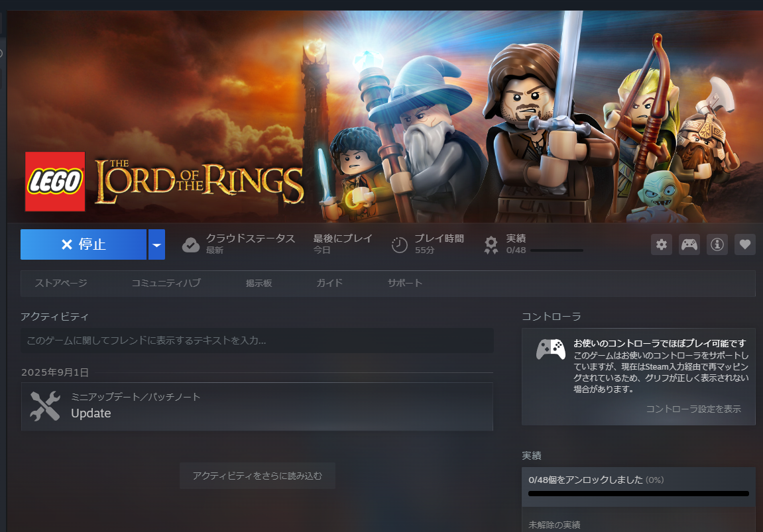The width and height of the screenshot is (763, 532).
Task: Open game settings gear icon
Action: point(662,244)
